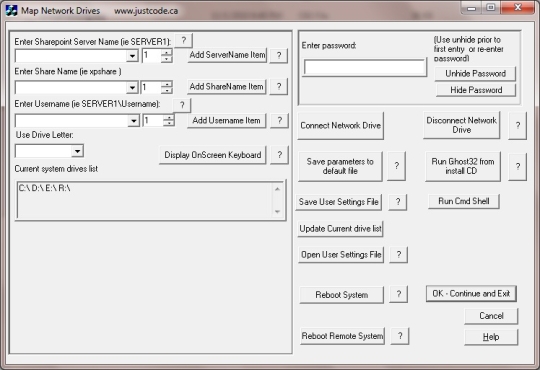Decrease the share name item number
This screenshot has width=540, height=370.
[x=167, y=91]
